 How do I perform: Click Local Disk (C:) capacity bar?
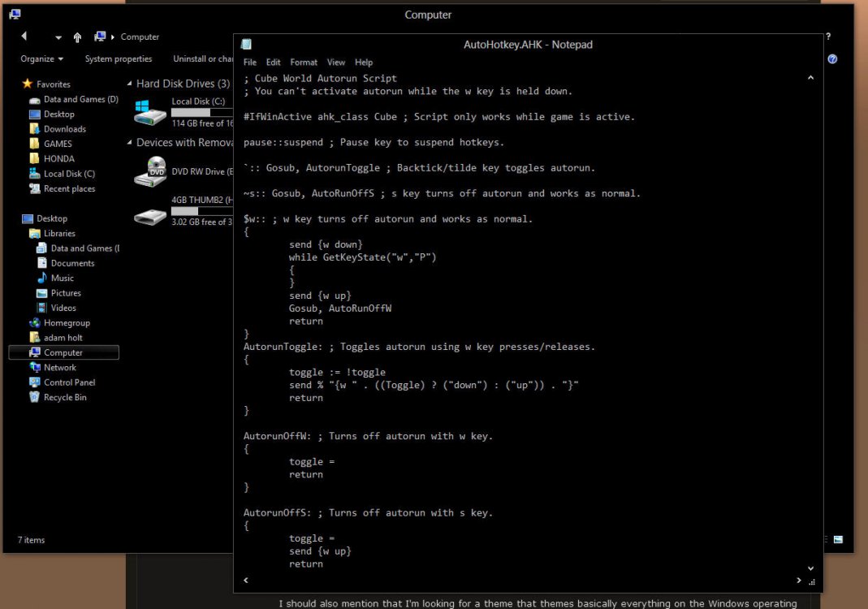tap(202, 112)
